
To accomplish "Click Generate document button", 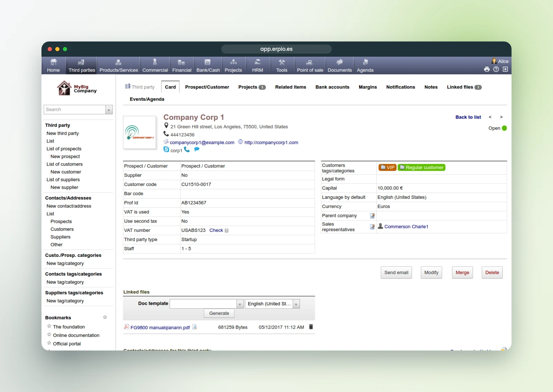I will coord(219,313).
